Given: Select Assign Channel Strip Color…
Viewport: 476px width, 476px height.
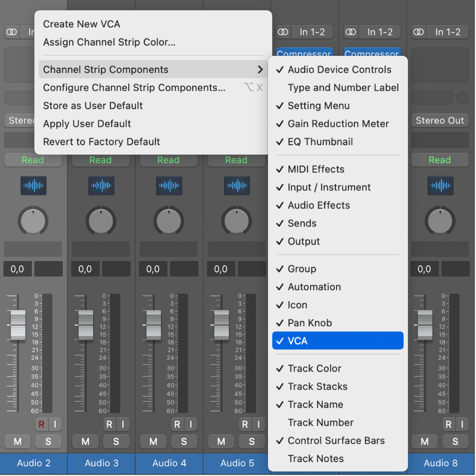Looking at the screenshot, I should click(x=109, y=42).
